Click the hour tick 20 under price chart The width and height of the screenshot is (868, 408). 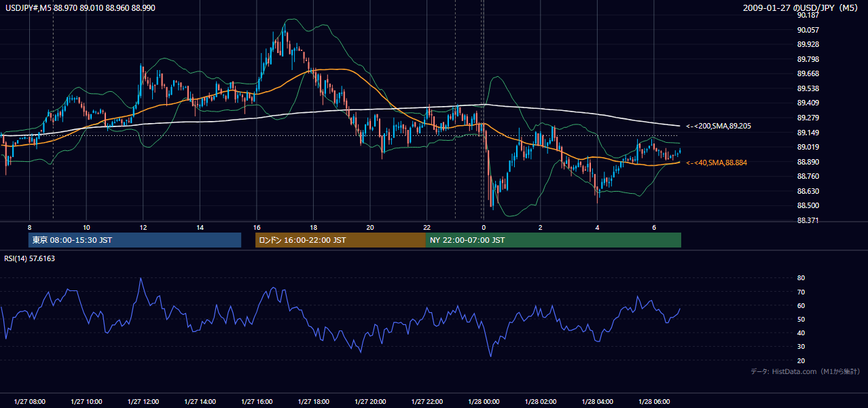pyautogui.click(x=369, y=227)
